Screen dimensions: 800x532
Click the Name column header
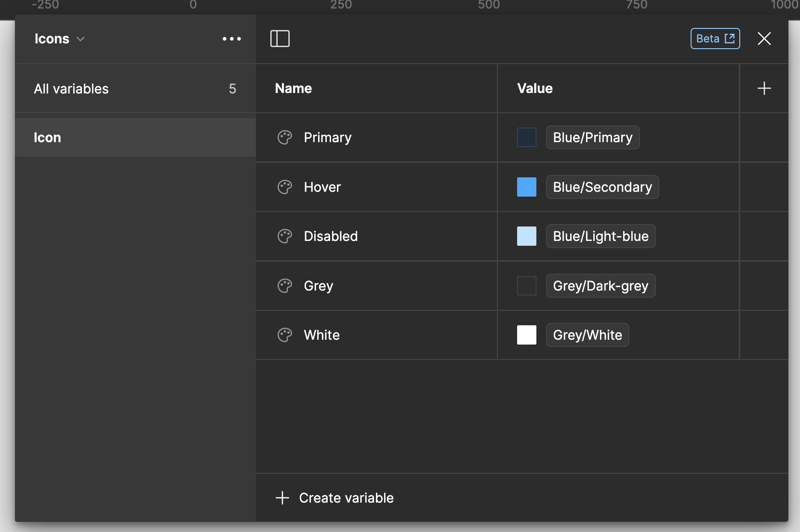tap(293, 88)
